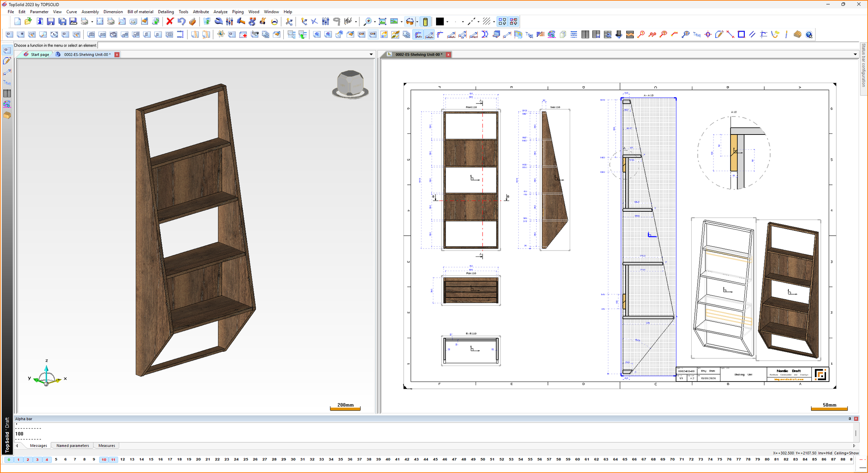Click the parallel lines tool icon
Image resolution: width=868 pixels, height=473 pixels.
coord(752,34)
